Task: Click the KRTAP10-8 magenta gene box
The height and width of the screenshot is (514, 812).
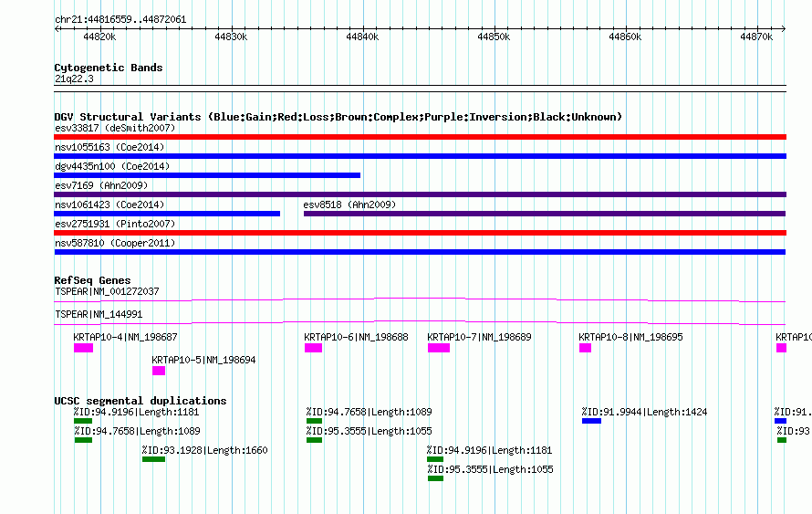Action: pos(585,348)
